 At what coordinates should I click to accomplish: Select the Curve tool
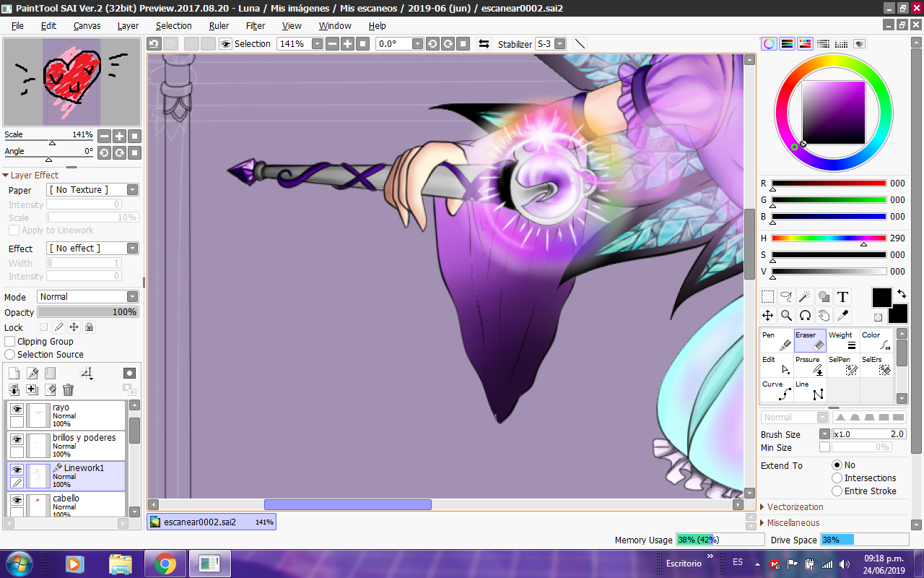pyautogui.click(x=777, y=390)
